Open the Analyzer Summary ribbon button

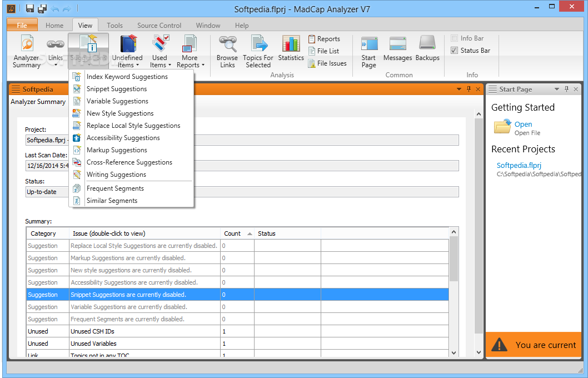click(27, 51)
